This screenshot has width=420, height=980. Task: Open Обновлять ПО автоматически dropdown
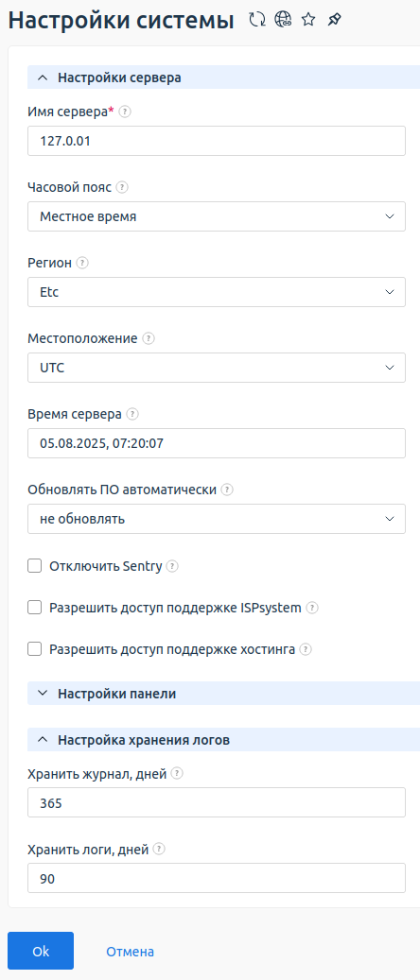pyautogui.click(x=217, y=519)
